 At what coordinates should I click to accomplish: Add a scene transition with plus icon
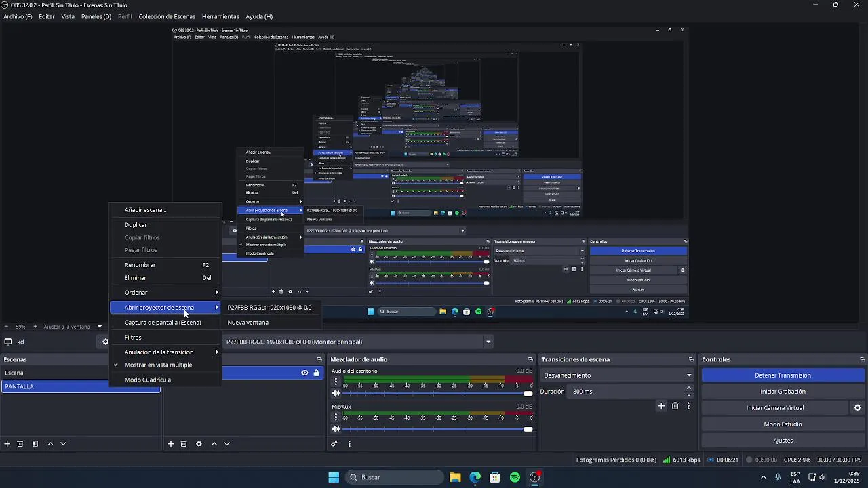tap(661, 406)
